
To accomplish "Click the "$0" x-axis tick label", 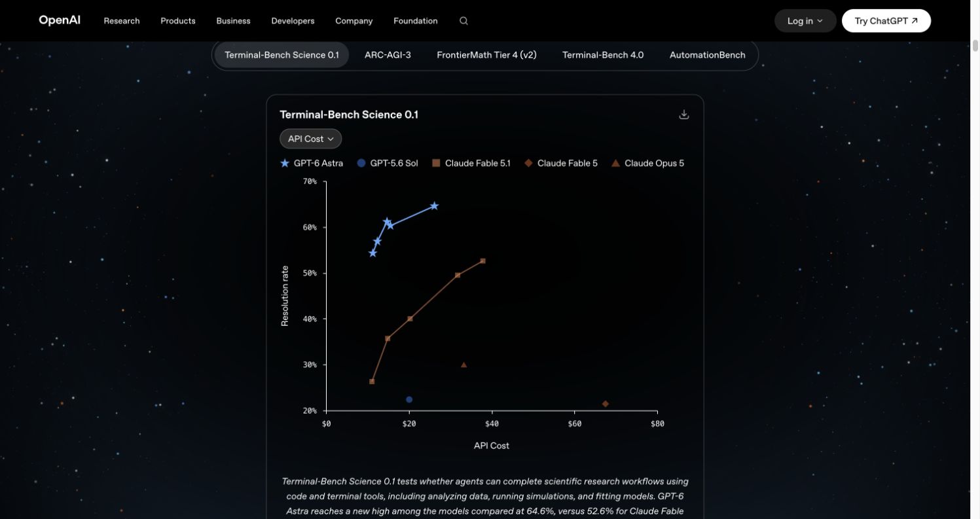I will [327, 423].
